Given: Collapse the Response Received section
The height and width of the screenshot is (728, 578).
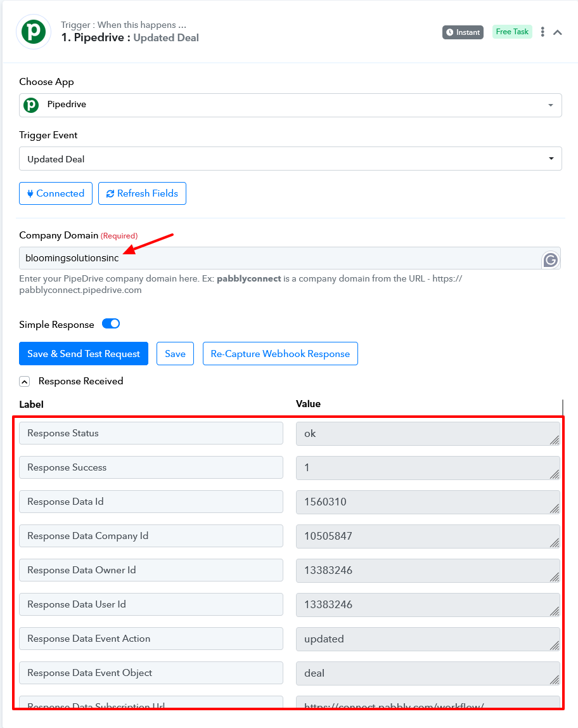Looking at the screenshot, I should click(x=25, y=381).
